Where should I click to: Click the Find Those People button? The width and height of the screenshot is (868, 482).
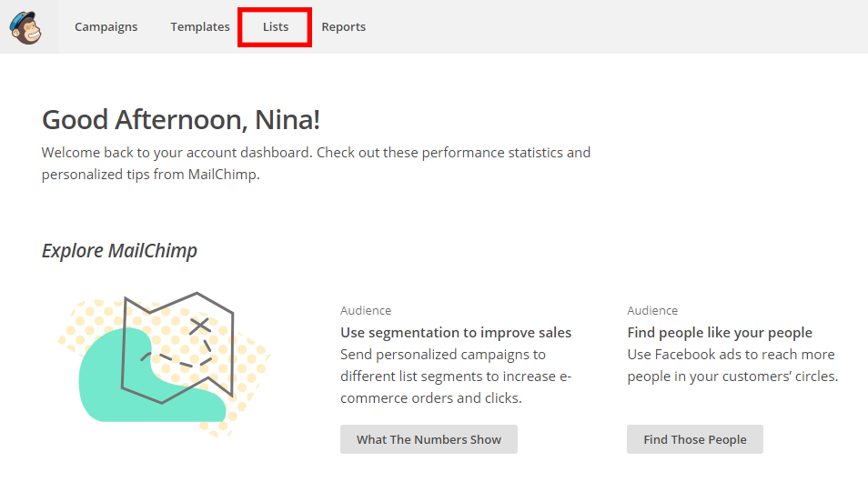point(695,439)
